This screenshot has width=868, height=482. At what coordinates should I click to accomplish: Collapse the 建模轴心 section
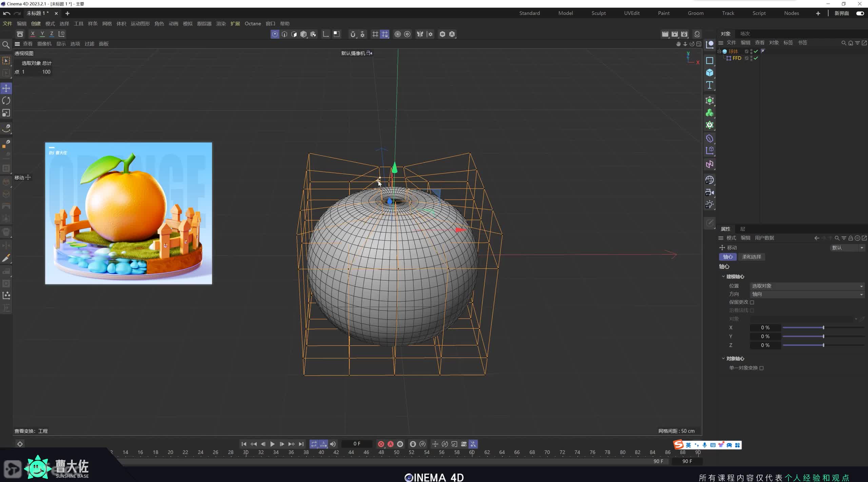723,277
